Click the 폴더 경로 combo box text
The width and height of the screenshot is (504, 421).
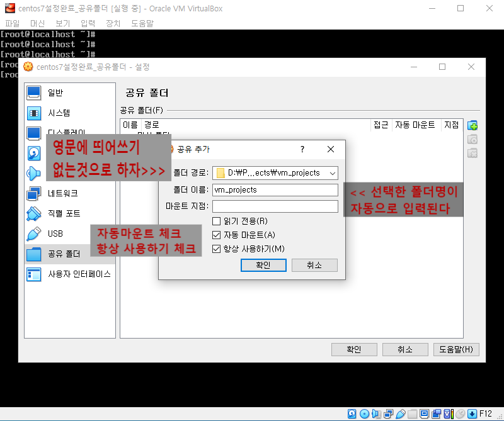click(x=274, y=173)
